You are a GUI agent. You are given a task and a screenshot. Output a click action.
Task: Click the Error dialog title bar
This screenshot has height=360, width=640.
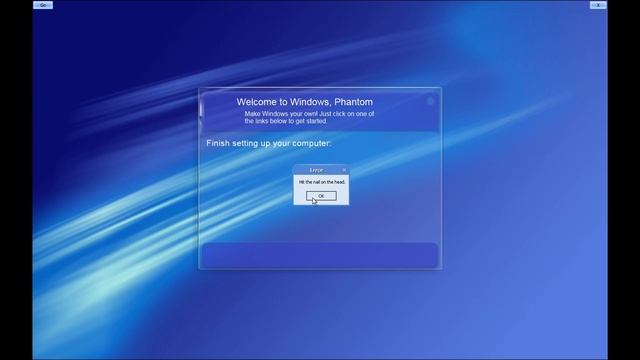click(321, 170)
